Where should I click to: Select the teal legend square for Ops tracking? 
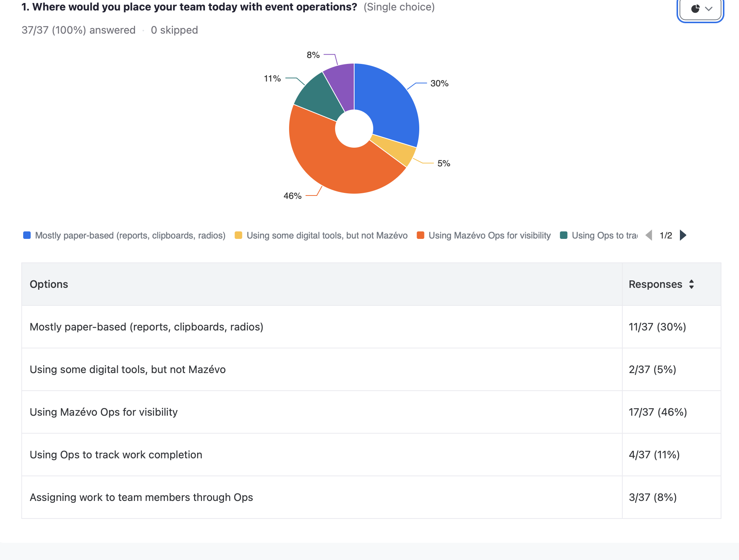[565, 235]
